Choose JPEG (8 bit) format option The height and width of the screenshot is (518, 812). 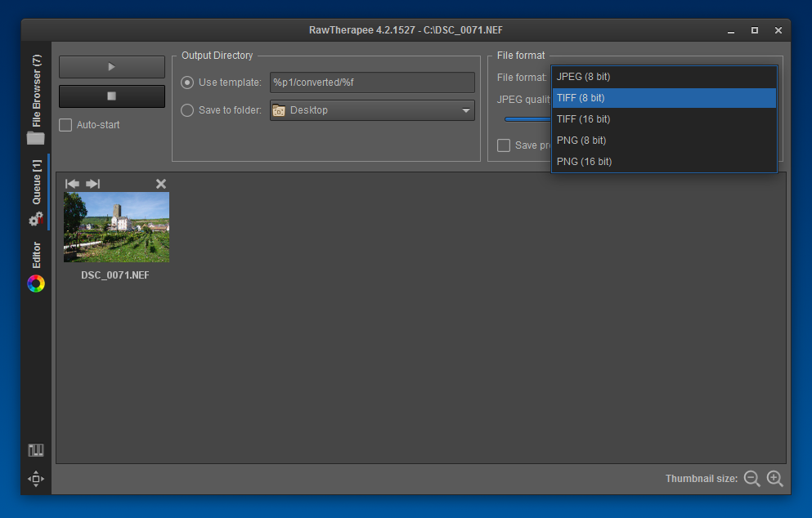coord(664,77)
